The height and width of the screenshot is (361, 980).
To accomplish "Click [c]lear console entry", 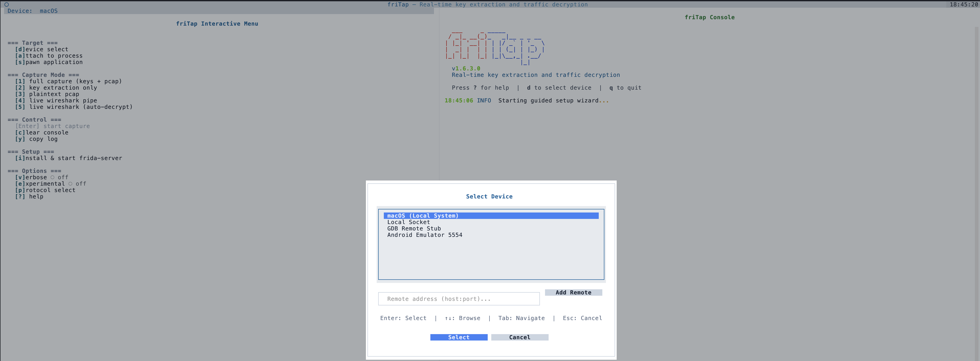I will click(41, 133).
